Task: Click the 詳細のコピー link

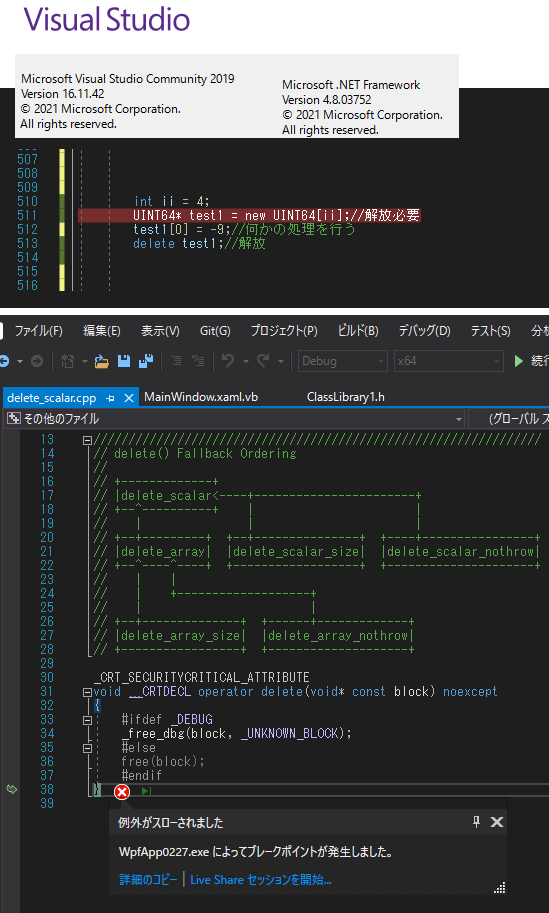Action: click(x=147, y=880)
